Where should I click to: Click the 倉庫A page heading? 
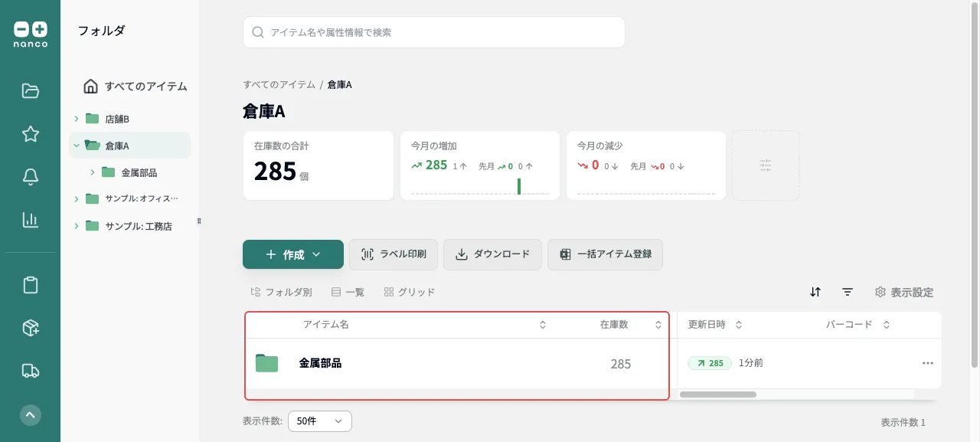click(x=264, y=111)
